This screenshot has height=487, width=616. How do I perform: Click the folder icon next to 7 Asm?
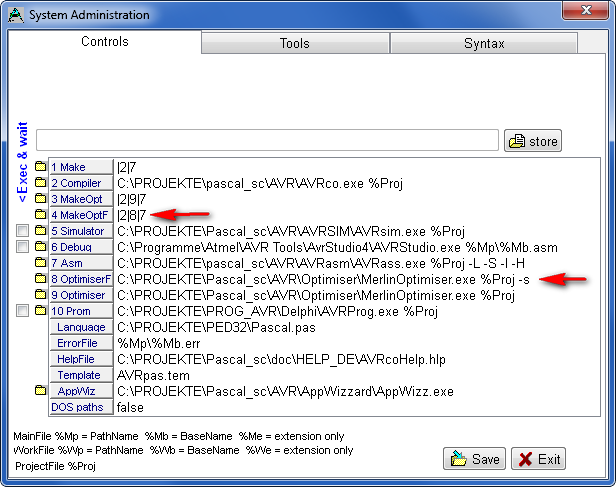[x=40, y=263]
